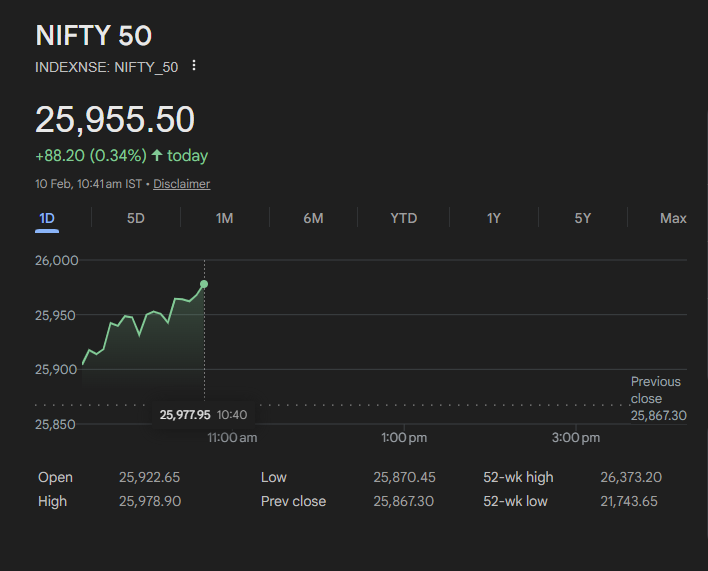This screenshot has height=571, width=708.
Task: Click the 52-wk high value 26,373.20
Action: [630, 477]
